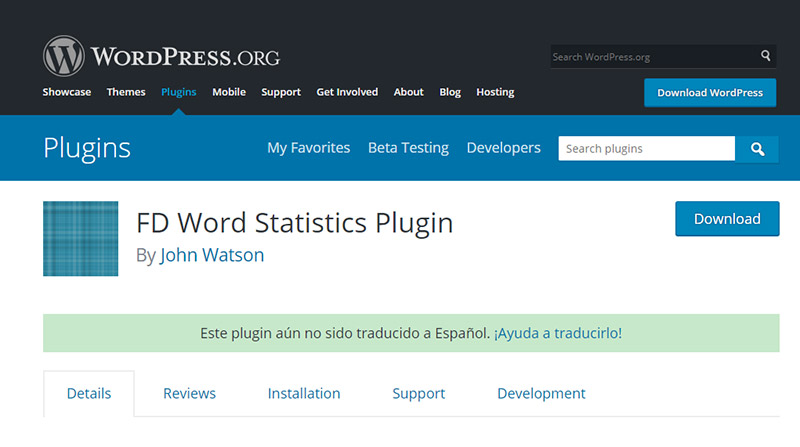Open Support in the dark top navigation
The width and height of the screenshot is (800, 447).
(281, 92)
